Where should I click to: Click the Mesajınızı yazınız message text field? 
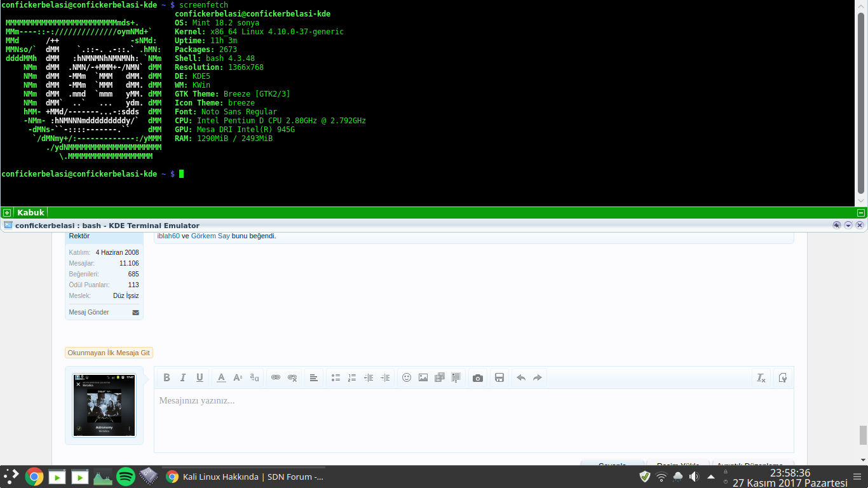point(473,419)
